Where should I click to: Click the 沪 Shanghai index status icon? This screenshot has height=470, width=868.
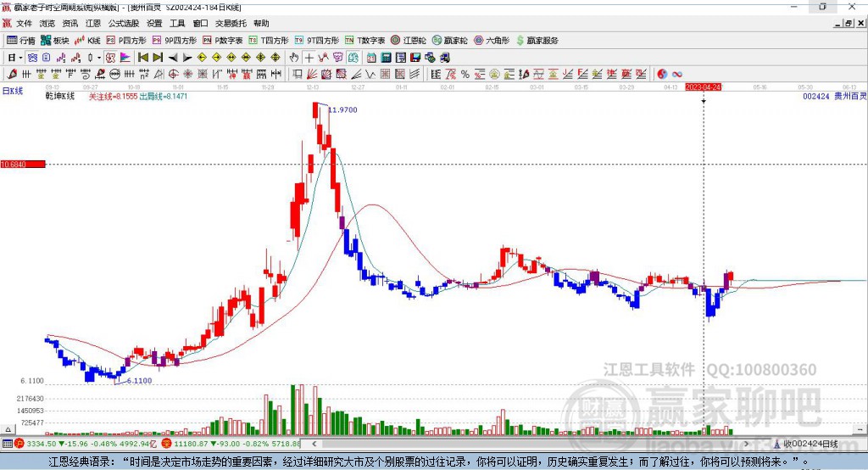click(x=19, y=444)
